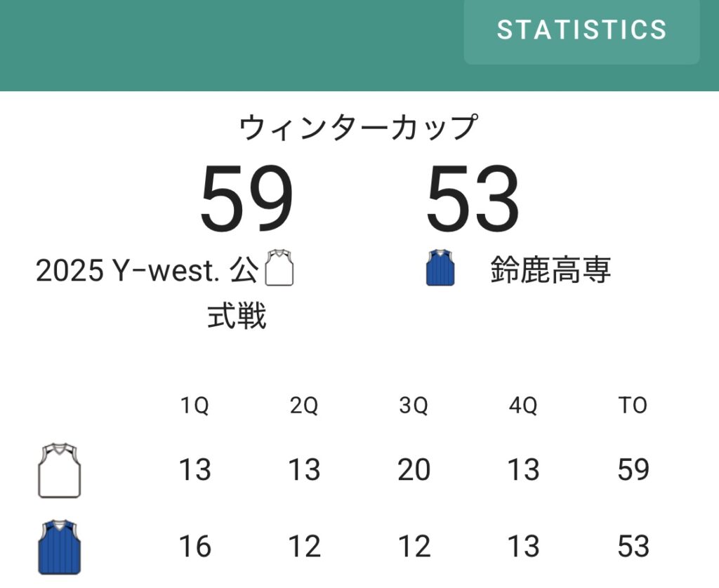This screenshot has height=588, width=719.
Task: Tap the large score 59
Action: (x=246, y=199)
